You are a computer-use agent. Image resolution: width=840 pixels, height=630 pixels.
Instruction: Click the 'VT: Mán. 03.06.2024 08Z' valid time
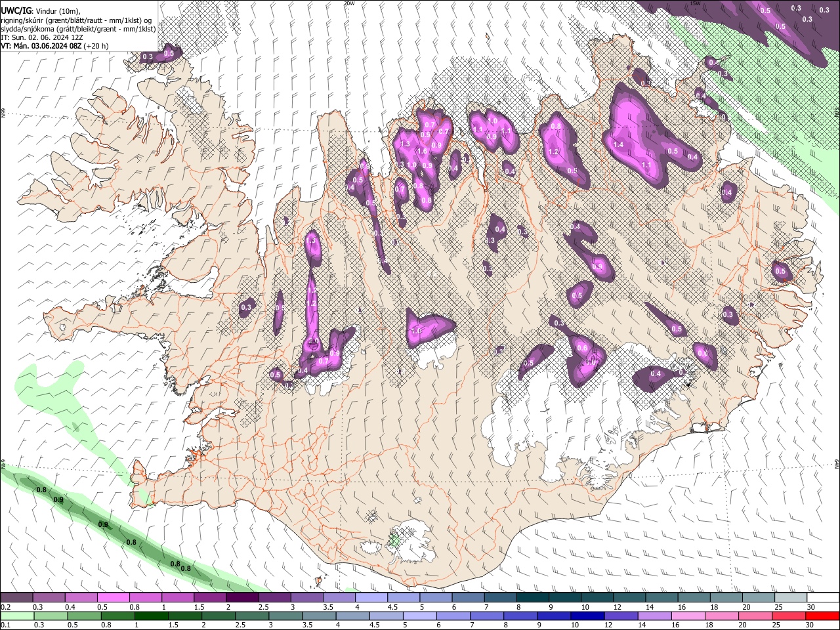(x=41, y=46)
